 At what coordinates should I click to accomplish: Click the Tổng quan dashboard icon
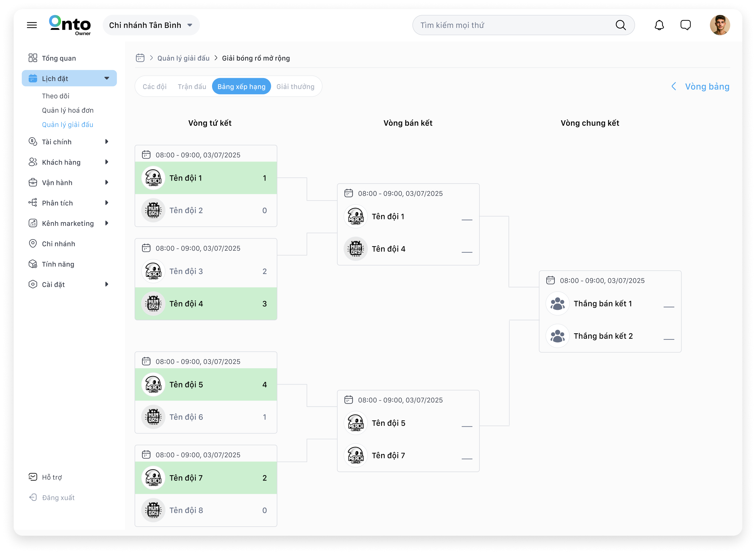click(x=33, y=58)
